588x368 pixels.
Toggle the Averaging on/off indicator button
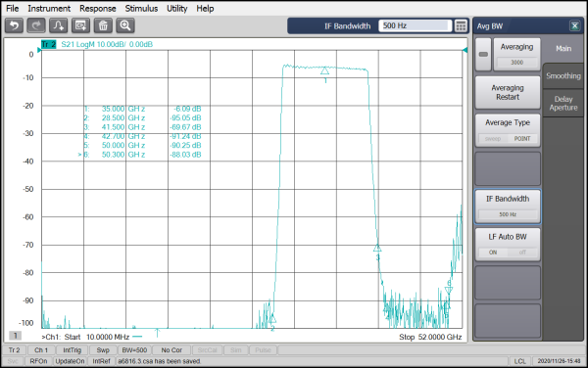(x=483, y=55)
